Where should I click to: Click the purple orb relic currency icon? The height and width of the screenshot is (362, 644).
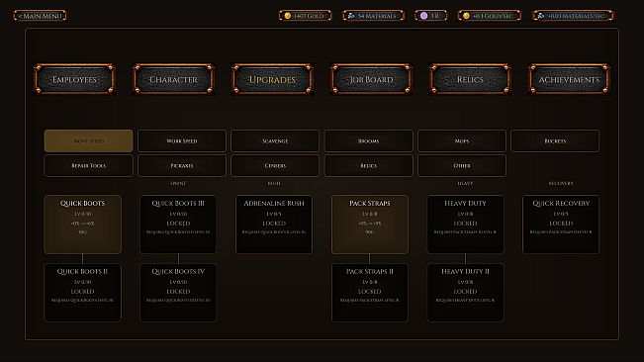click(423, 16)
